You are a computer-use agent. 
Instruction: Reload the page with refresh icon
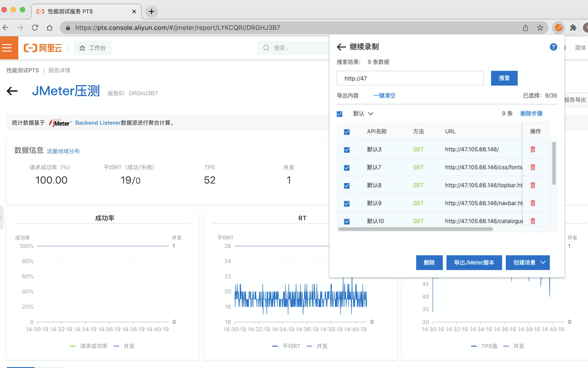[35, 28]
